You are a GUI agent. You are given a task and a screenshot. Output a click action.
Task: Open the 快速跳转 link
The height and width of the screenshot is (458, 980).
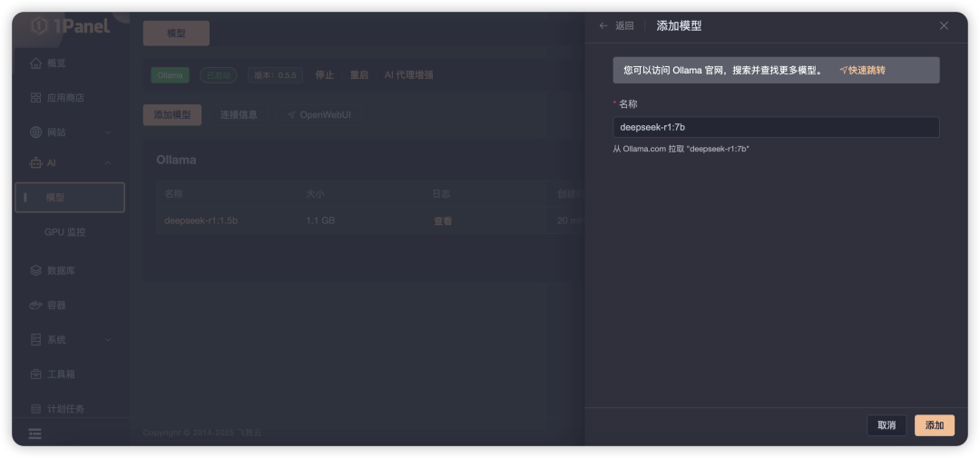(863, 71)
